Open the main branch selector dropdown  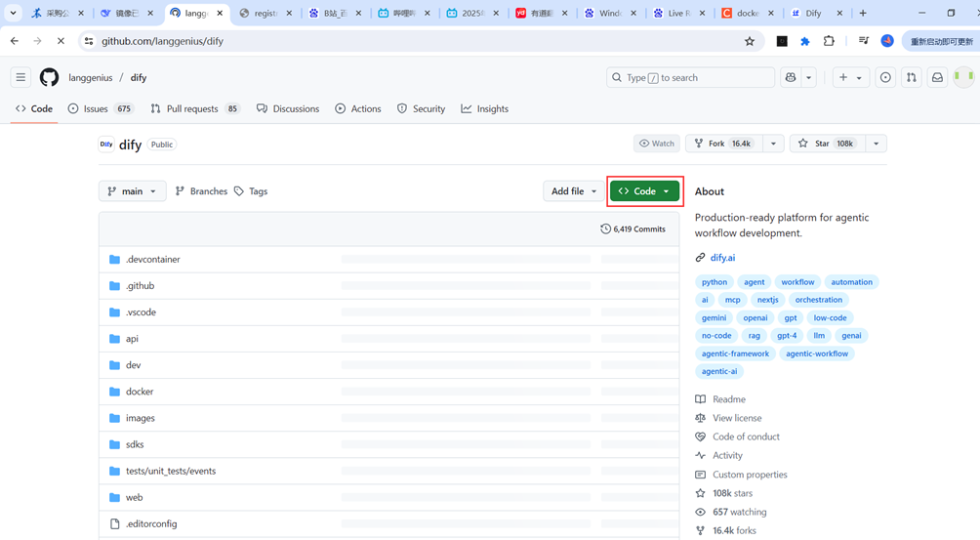[133, 191]
